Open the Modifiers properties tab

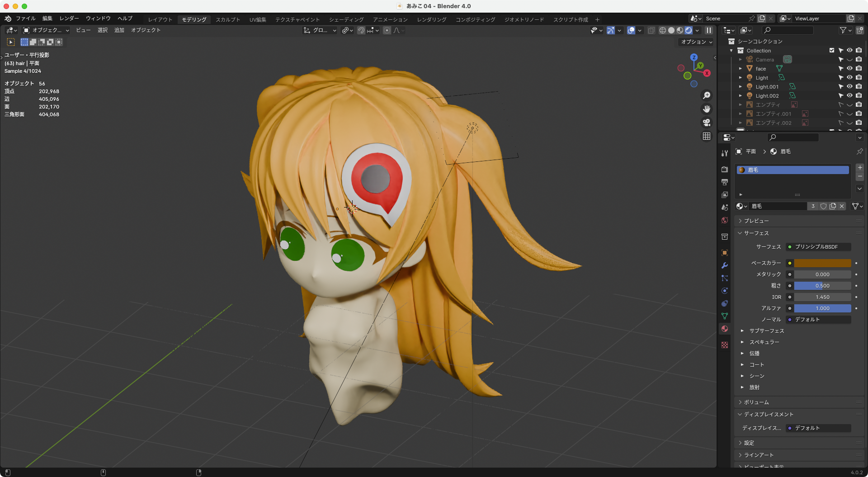pyautogui.click(x=725, y=265)
